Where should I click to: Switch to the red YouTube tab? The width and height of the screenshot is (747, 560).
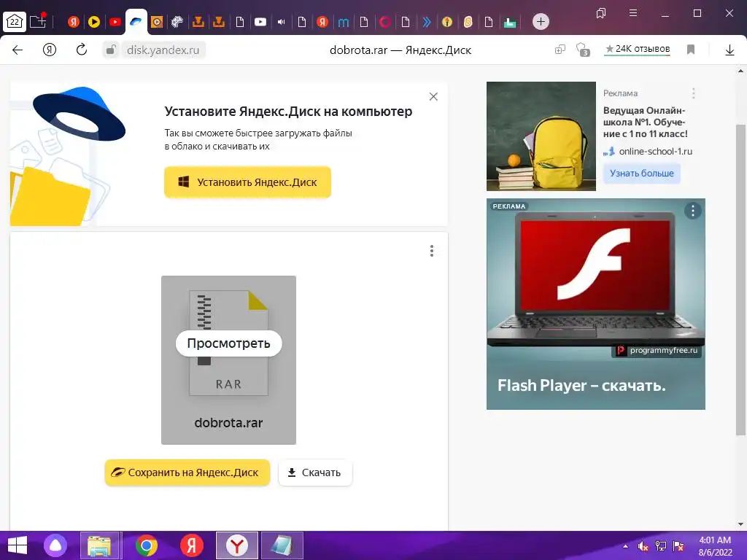115,21
